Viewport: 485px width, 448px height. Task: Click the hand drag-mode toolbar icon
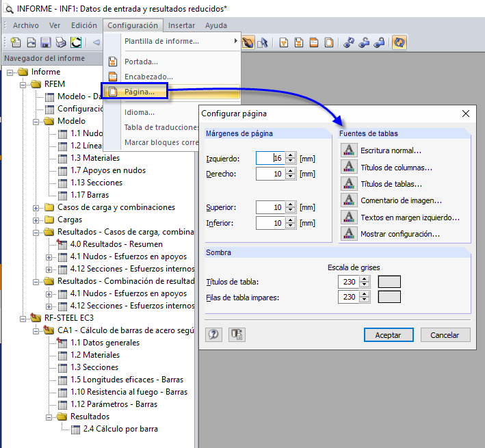point(248,42)
